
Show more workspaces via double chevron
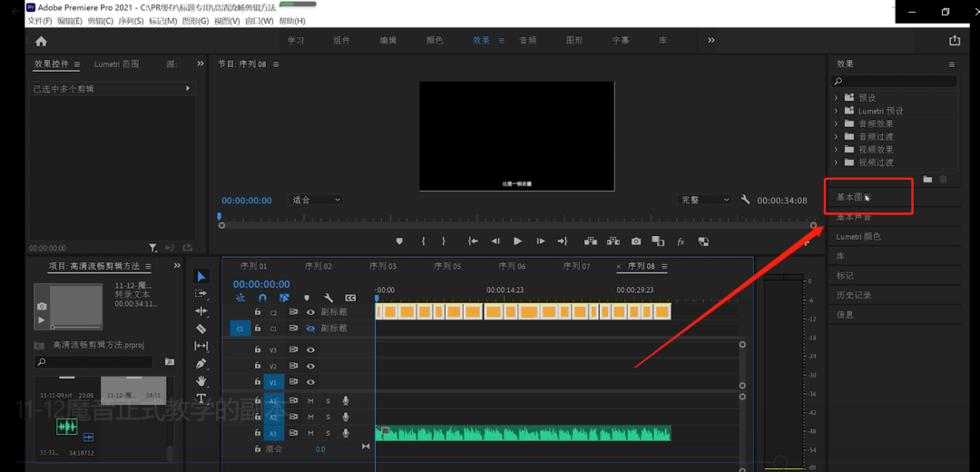[711, 40]
